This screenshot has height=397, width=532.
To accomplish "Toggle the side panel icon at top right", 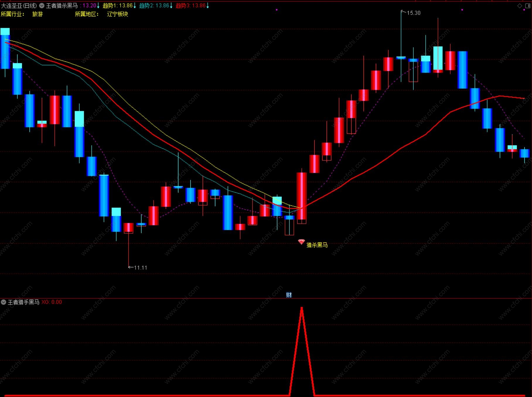I will (528, 6).
